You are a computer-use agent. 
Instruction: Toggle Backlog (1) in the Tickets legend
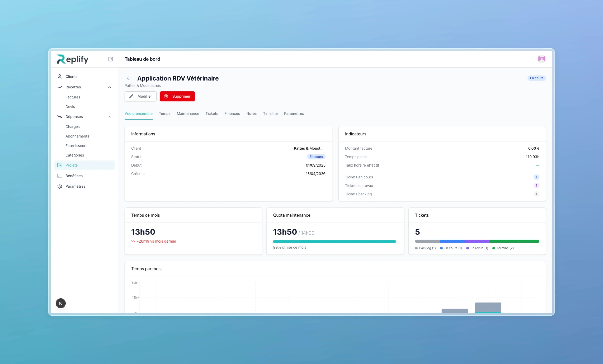pos(425,248)
